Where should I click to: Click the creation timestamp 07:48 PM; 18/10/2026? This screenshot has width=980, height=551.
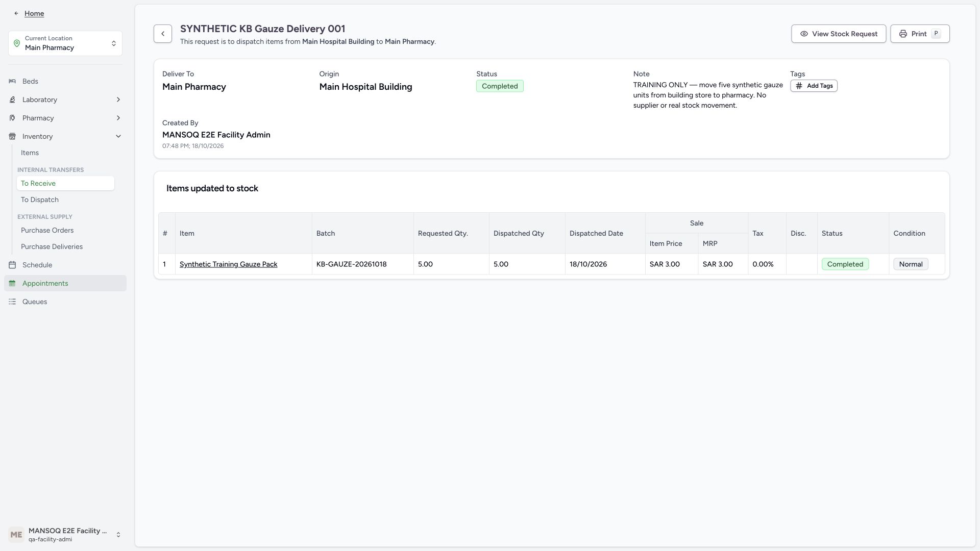pos(193,146)
